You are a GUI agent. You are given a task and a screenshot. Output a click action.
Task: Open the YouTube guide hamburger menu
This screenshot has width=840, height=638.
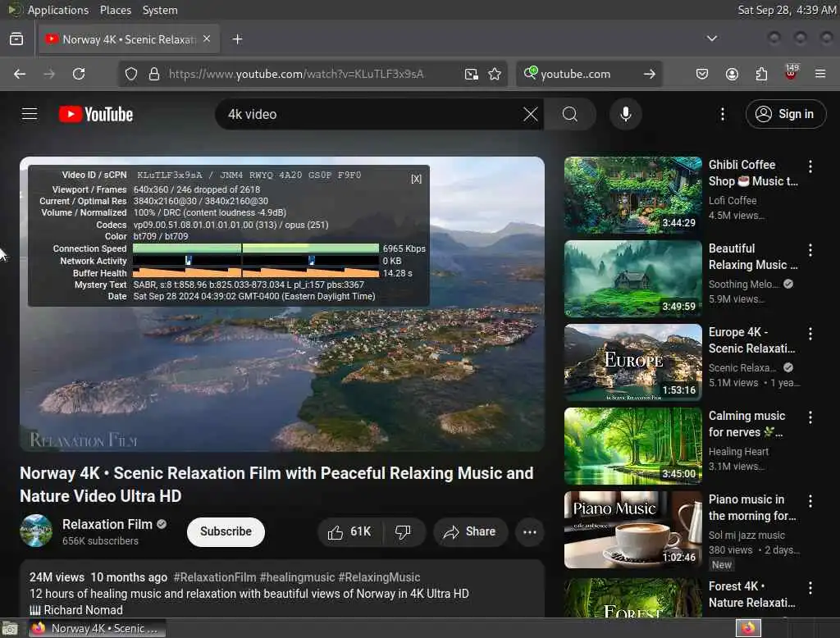[x=30, y=114]
